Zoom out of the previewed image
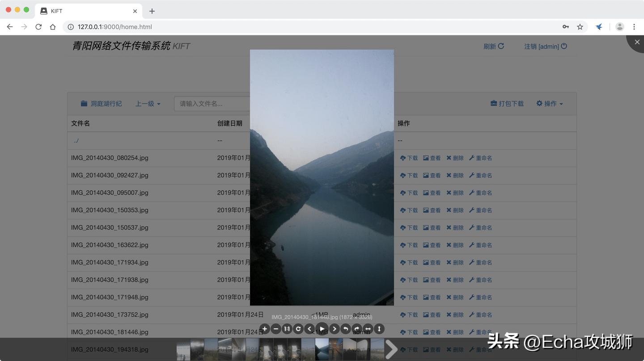Image resolution: width=644 pixels, height=361 pixels. point(276,328)
